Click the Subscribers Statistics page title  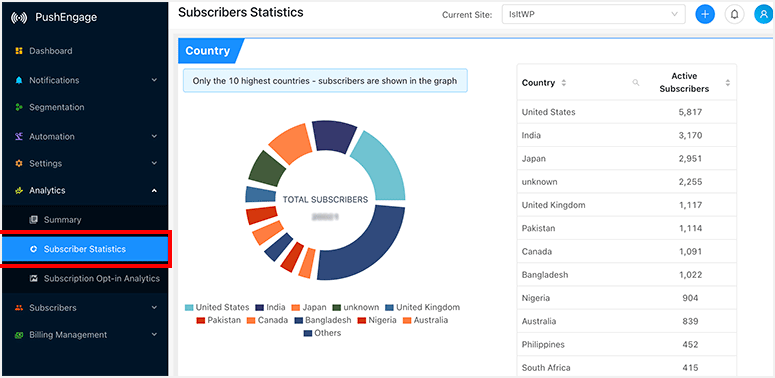tap(241, 12)
